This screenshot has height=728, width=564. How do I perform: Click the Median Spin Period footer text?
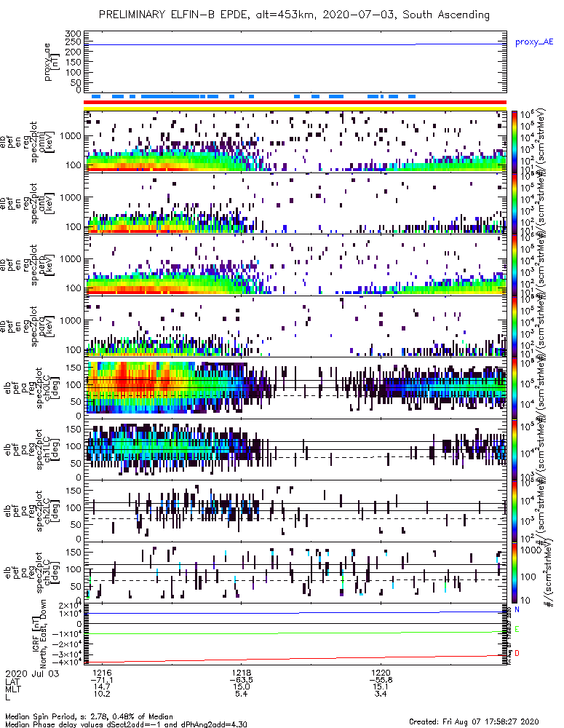(x=89, y=716)
